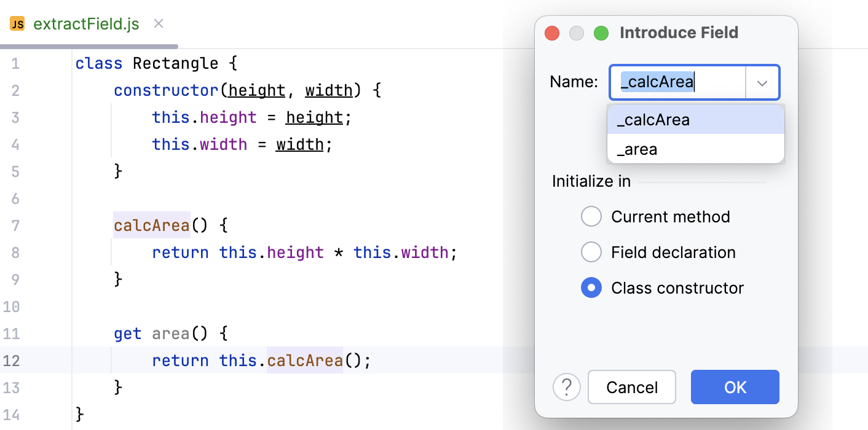Select the Current method radio button

(591, 216)
